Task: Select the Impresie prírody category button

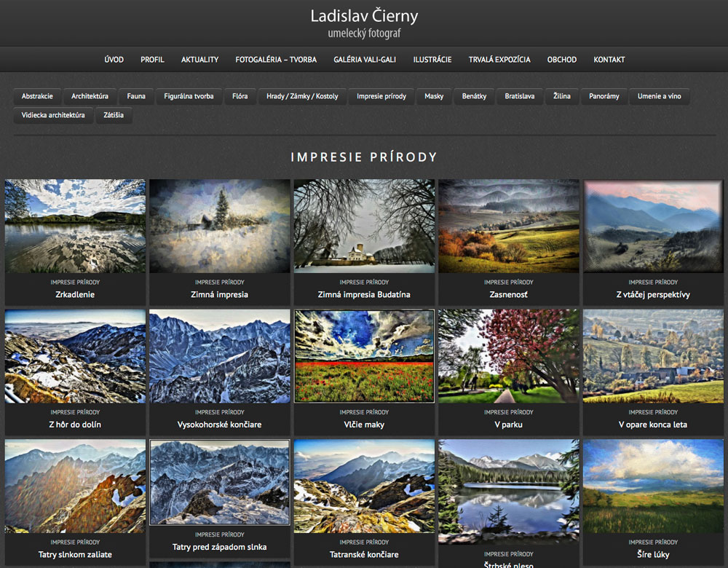Action: [x=381, y=96]
